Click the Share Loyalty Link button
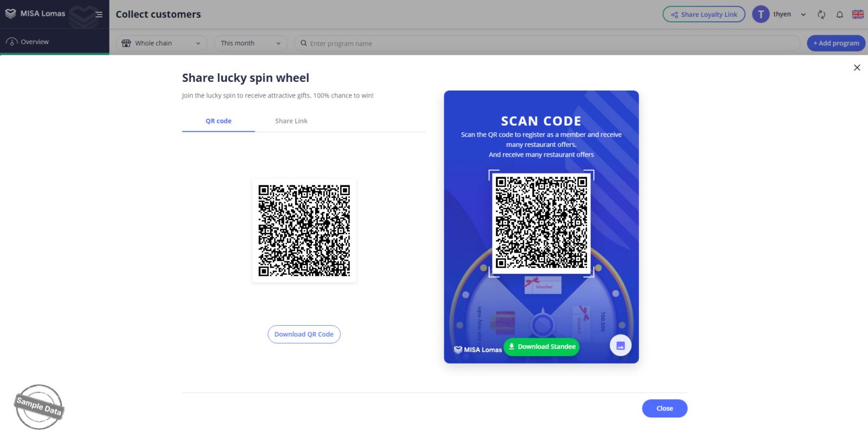This screenshot has height=438, width=868. coord(704,15)
